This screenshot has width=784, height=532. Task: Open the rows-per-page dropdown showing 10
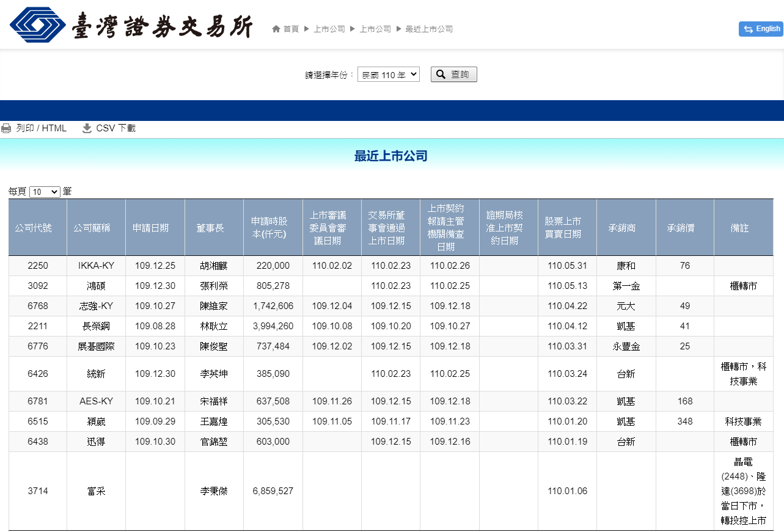click(45, 192)
